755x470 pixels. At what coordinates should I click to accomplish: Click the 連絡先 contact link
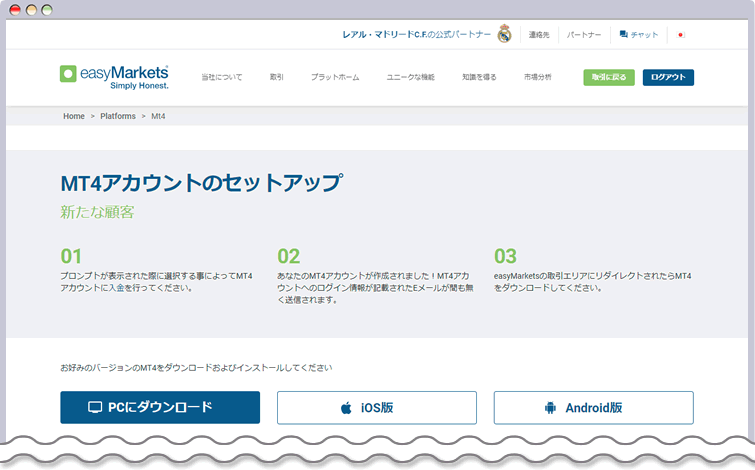point(539,35)
